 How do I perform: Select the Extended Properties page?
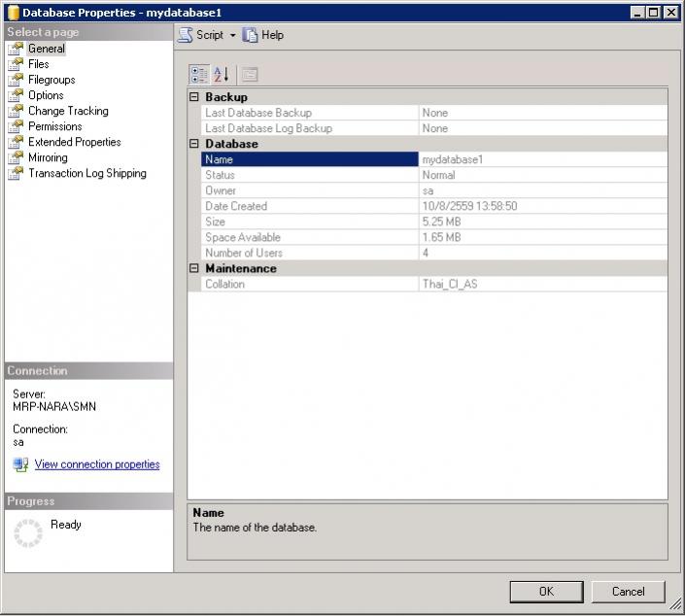pos(74,142)
